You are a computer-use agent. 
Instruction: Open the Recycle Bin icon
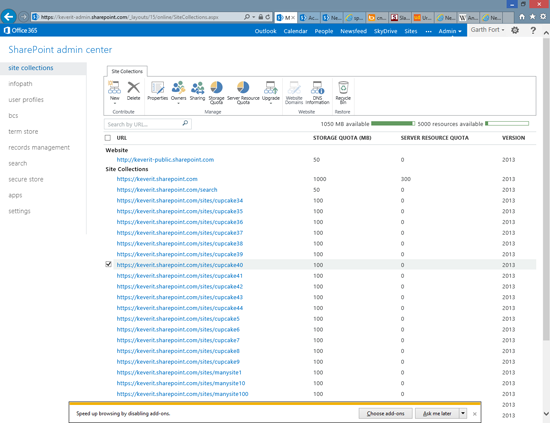pyautogui.click(x=343, y=88)
